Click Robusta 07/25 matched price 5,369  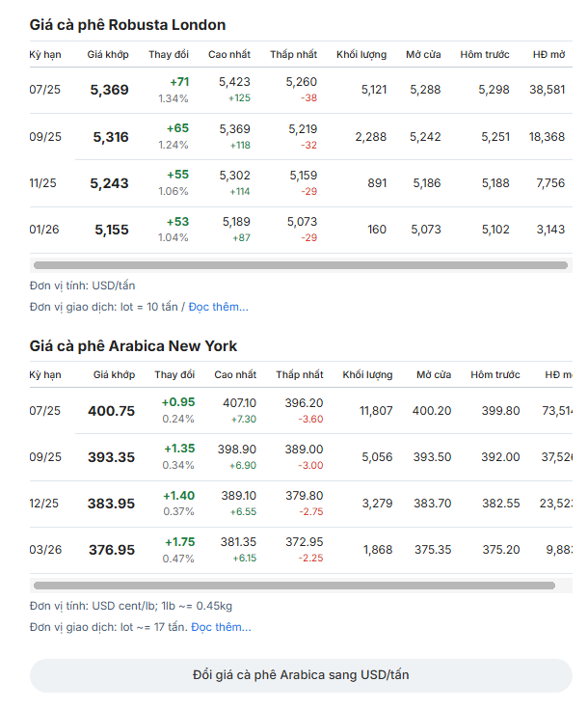tap(109, 90)
